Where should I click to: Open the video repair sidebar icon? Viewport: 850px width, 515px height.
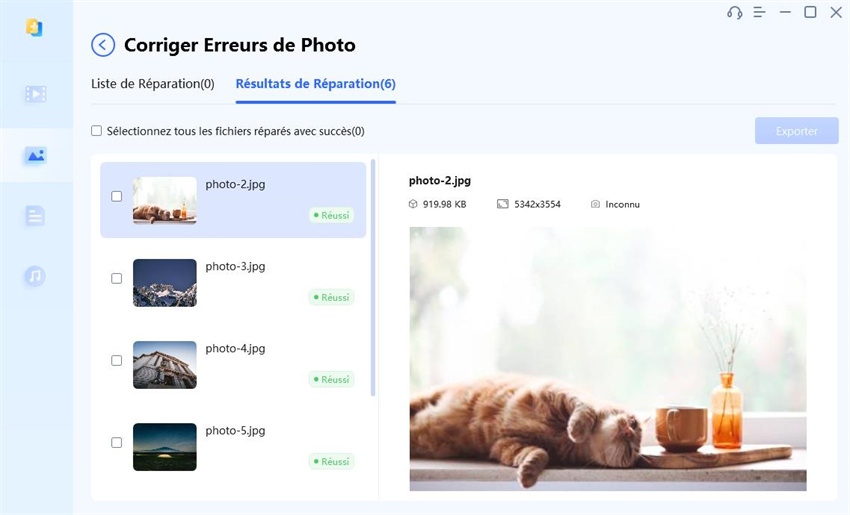36,94
